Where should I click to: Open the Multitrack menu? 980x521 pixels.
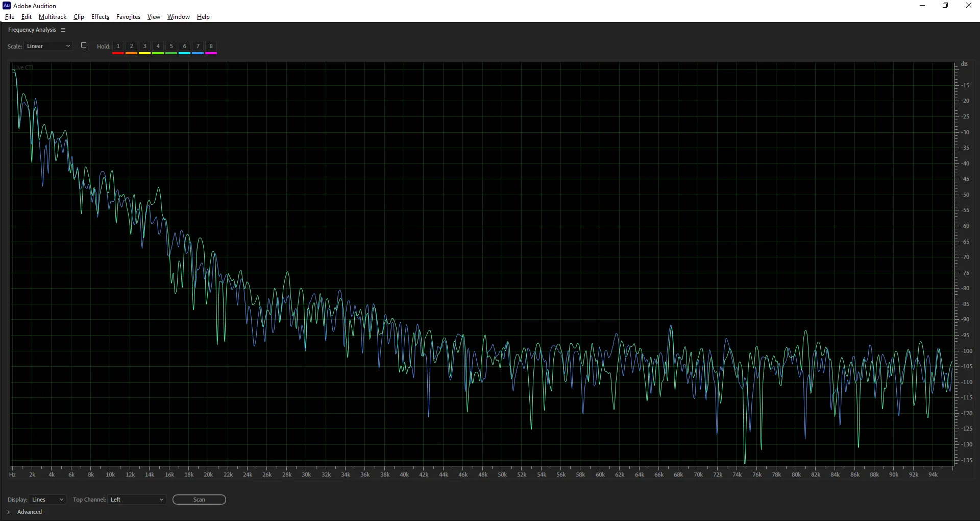53,17
